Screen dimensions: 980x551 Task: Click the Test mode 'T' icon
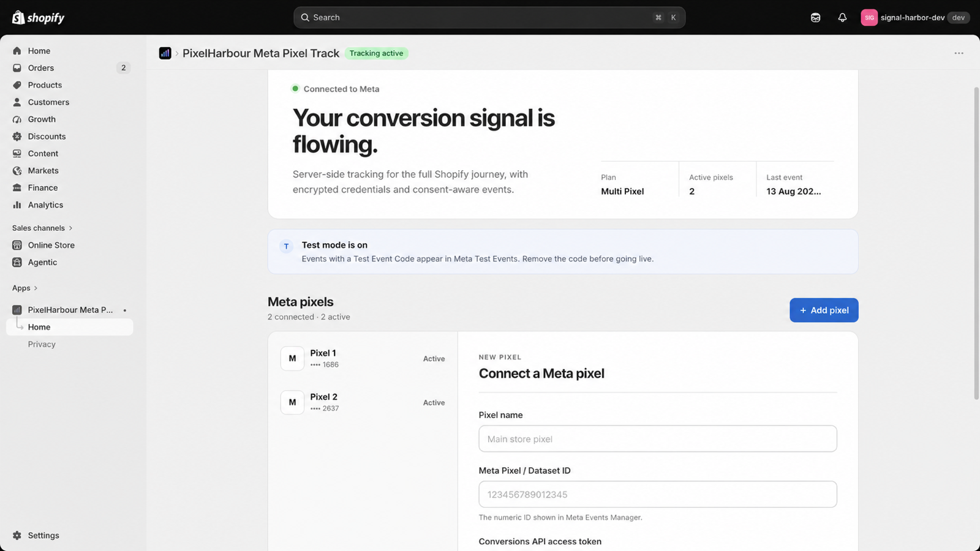point(286,247)
